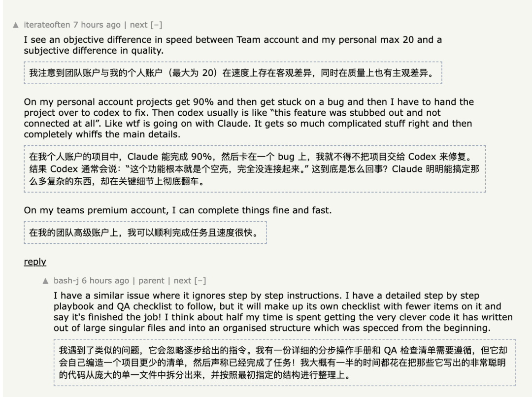Click the sentence "On my teams premium account"
This screenshot has width=532, height=397.
click(177, 210)
